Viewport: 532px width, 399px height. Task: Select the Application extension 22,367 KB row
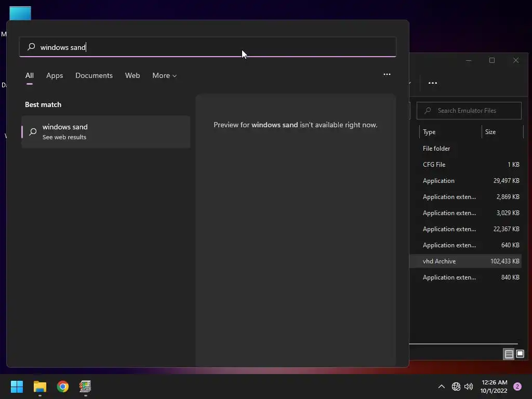click(465, 229)
